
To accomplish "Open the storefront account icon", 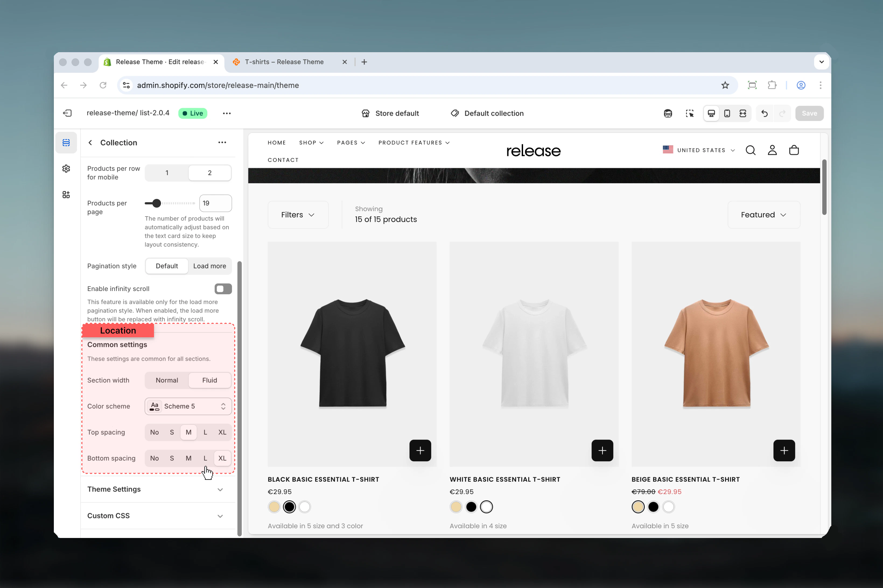I will click(x=772, y=150).
